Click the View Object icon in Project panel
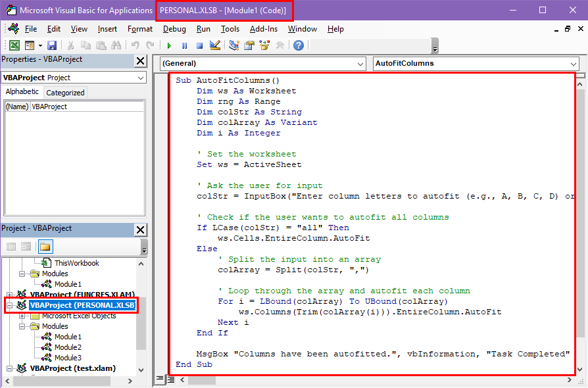The width and height of the screenshot is (588, 388). click(26, 247)
